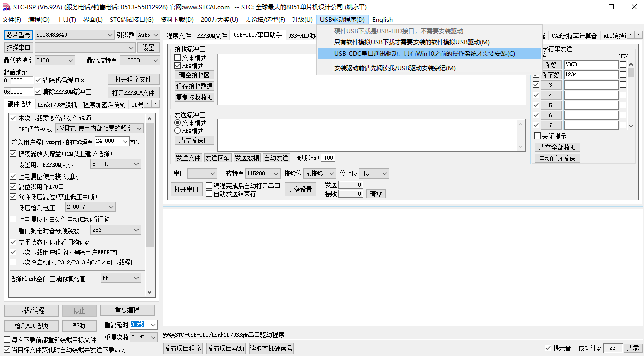The height and width of the screenshot is (356, 644).
Task: Click the send buffer vertical scrollbar
Action: pos(521,135)
